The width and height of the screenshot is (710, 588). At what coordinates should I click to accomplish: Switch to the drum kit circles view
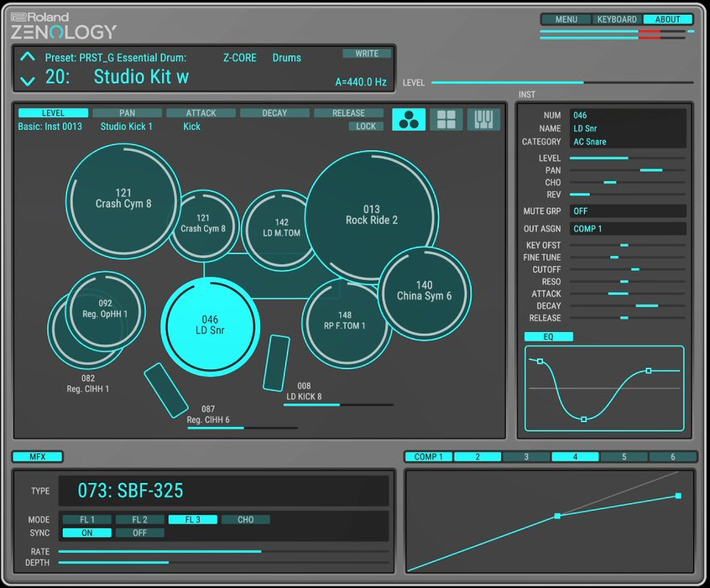pyautogui.click(x=409, y=119)
